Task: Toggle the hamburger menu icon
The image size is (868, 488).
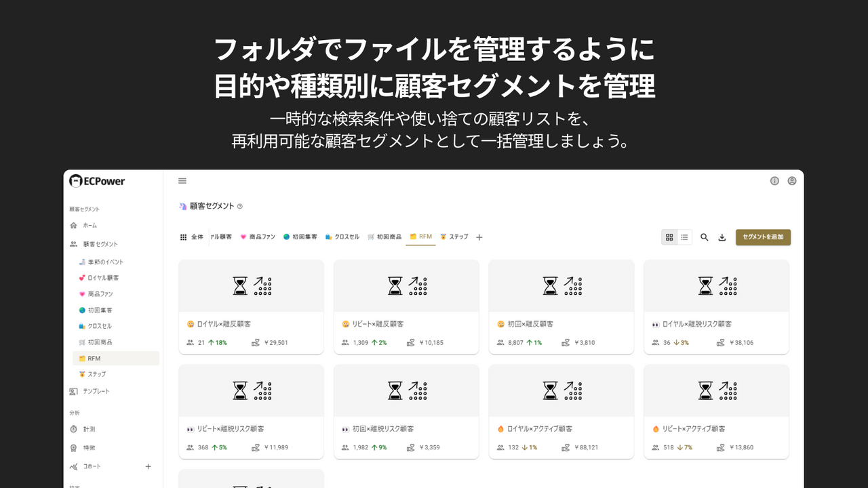Action: coord(182,181)
